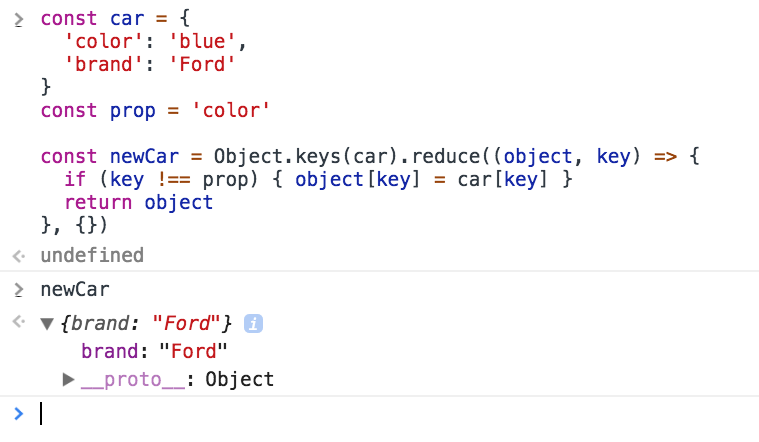
Task: Collapse the {brand: "Ford"} object triangle
Action: [x=47, y=324]
